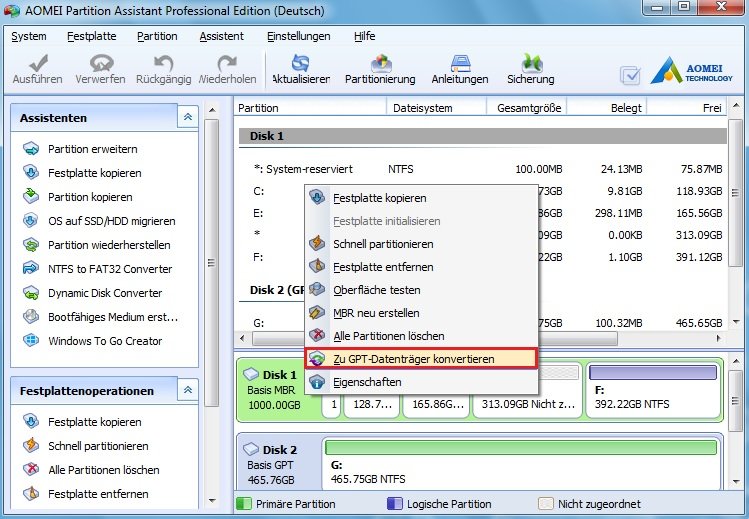Screen dimensions: 749x519
Task: Sort by the Gesamtgröße column header
Action: [526, 108]
